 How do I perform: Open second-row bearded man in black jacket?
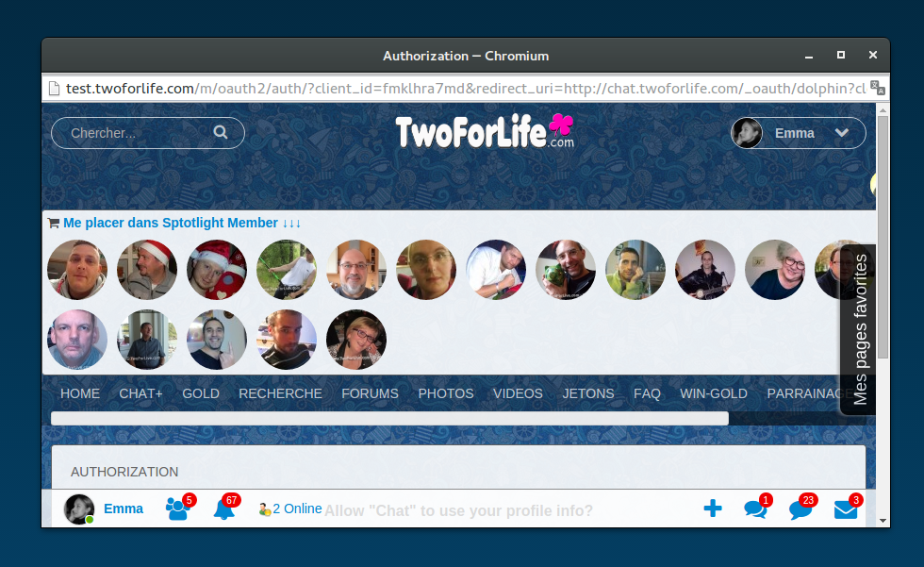click(x=287, y=340)
